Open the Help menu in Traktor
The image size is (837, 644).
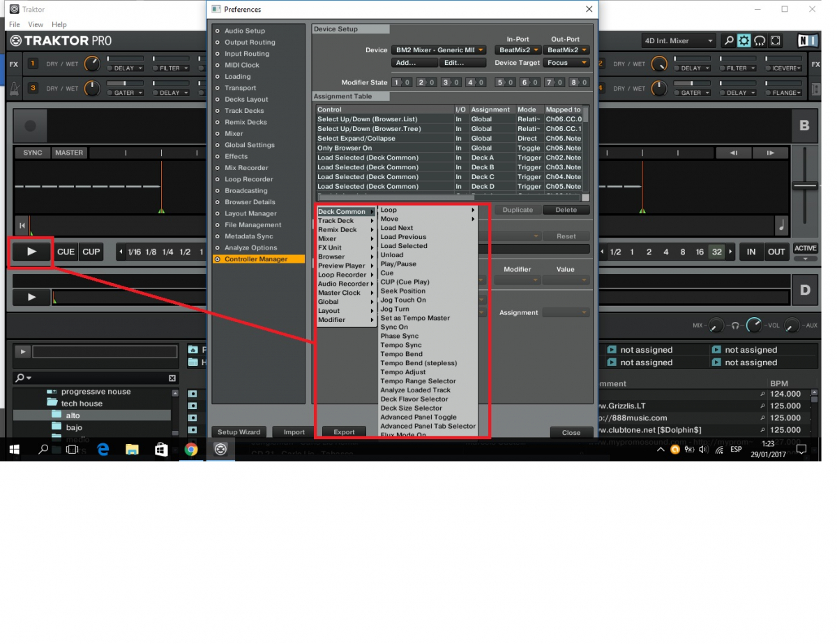59,24
